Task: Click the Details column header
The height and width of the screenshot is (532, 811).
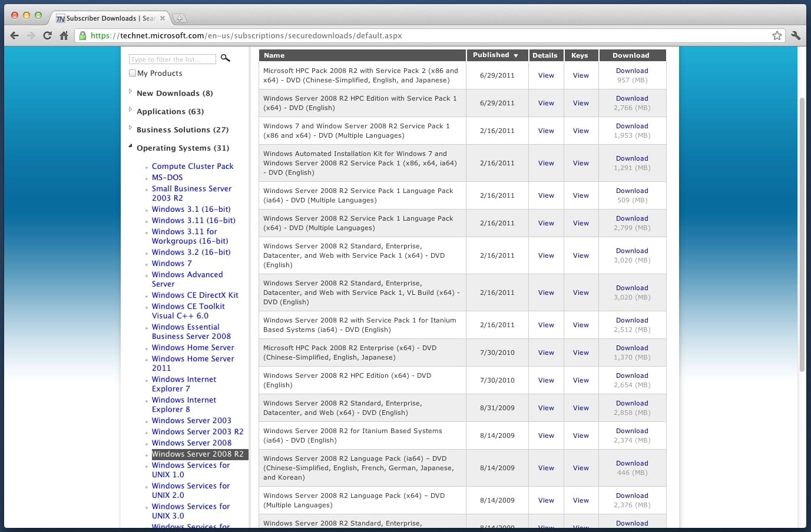Action: pos(545,55)
